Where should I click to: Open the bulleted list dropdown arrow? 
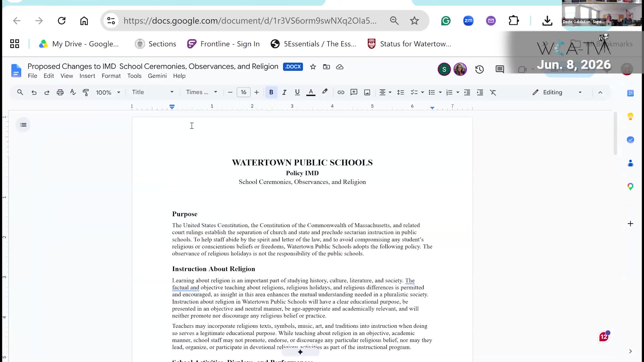tap(440, 92)
